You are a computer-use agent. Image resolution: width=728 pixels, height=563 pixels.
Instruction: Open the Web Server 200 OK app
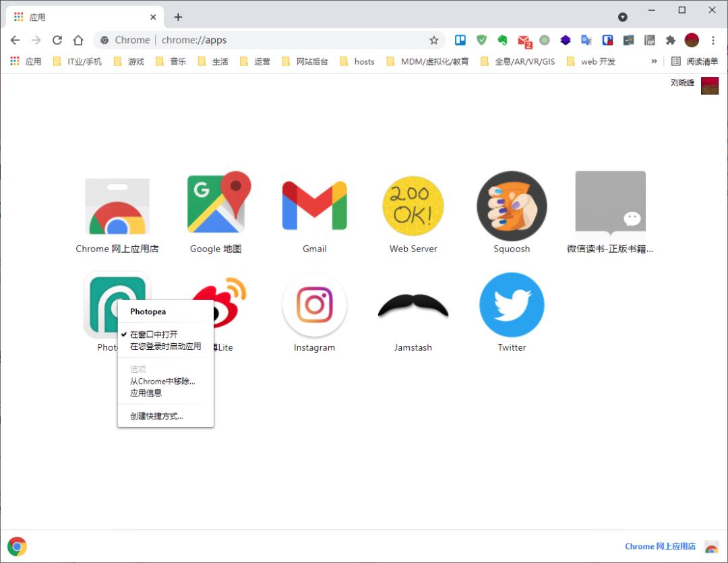tap(413, 206)
